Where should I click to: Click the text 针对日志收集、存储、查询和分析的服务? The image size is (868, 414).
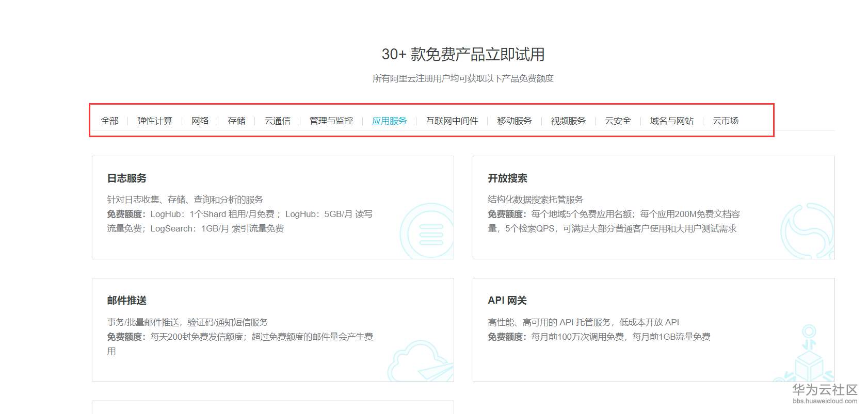(x=185, y=200)
